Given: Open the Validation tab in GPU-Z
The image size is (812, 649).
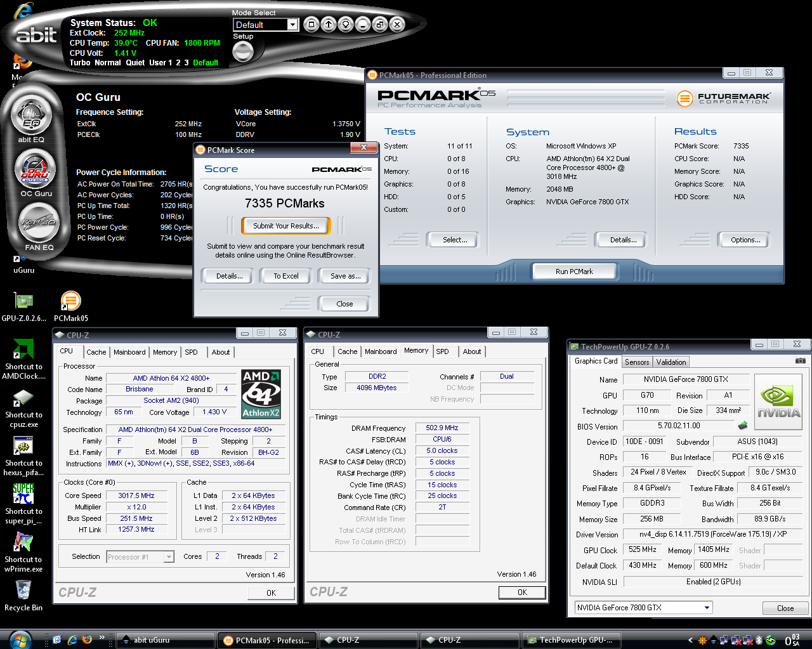Looking at the screenshot, I should coord(671,362).
